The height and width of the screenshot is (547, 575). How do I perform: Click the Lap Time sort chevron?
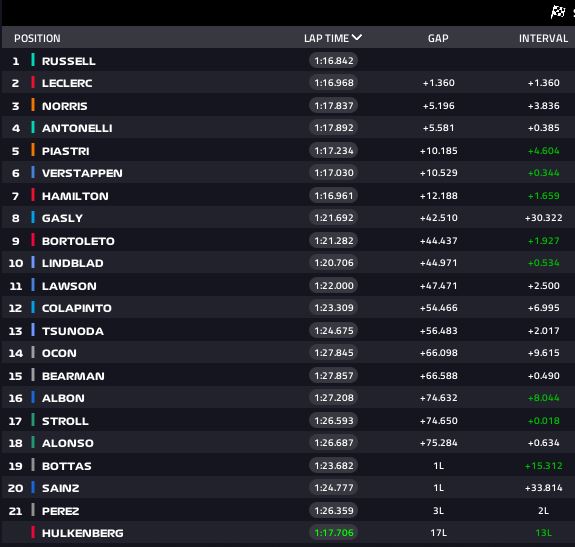tap(357, 37)
